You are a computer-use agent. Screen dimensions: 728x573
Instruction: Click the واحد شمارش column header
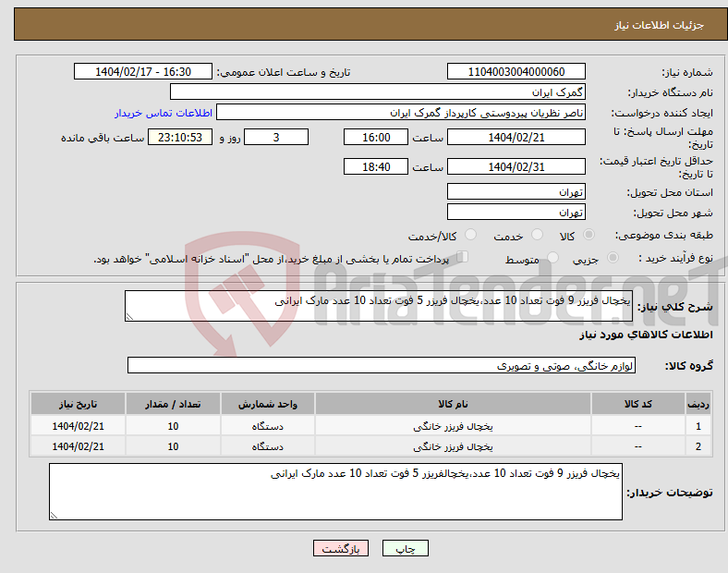(267, 404)
